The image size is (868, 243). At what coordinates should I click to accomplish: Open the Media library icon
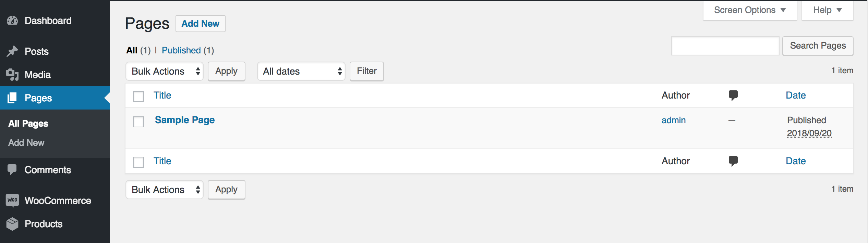click(x=12, y=75)
